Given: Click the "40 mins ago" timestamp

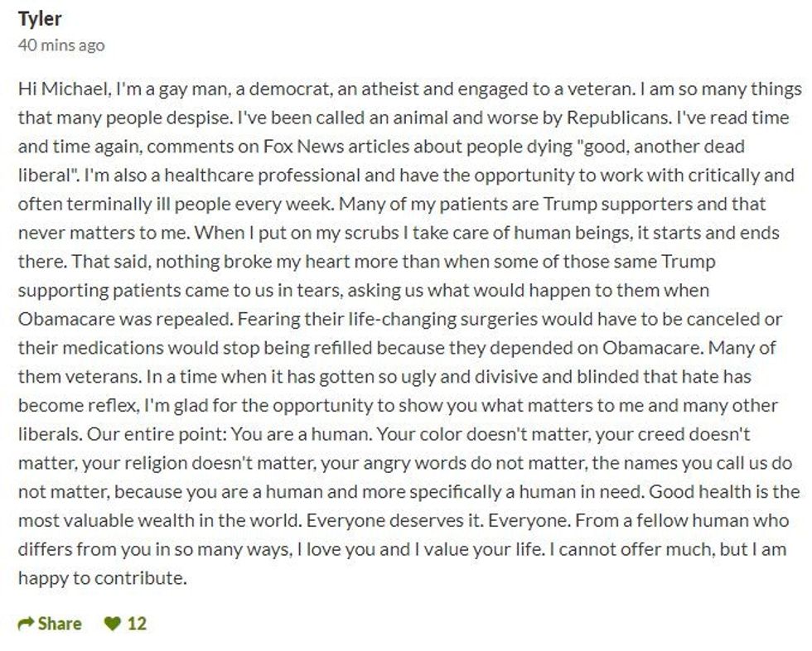Looking at the screenshot, I should coord(61,45).
